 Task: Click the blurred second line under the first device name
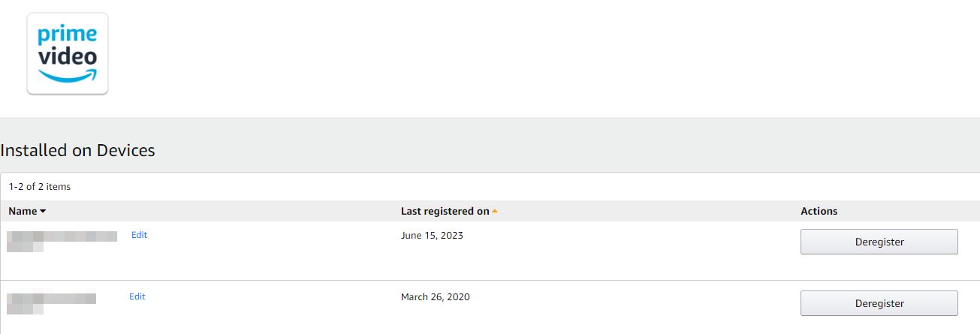click(25, 246)
